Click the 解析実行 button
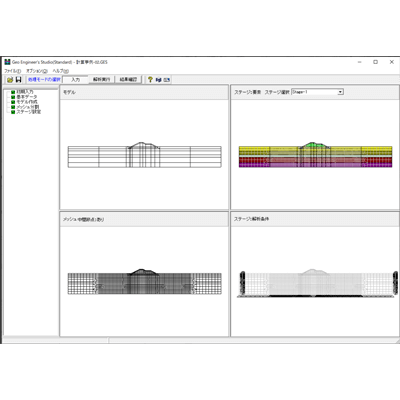The image size is (400, 400). click(x=102, y=80)
